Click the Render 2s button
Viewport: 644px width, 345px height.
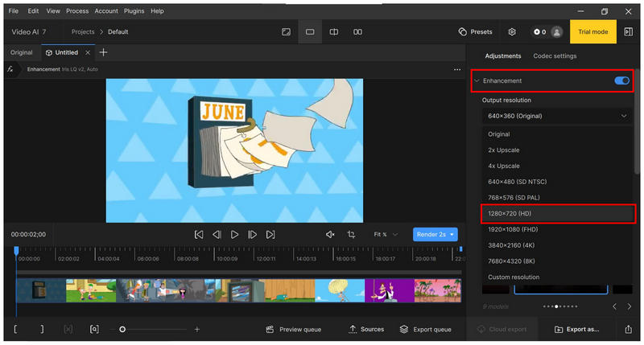(x=435, y=235)
